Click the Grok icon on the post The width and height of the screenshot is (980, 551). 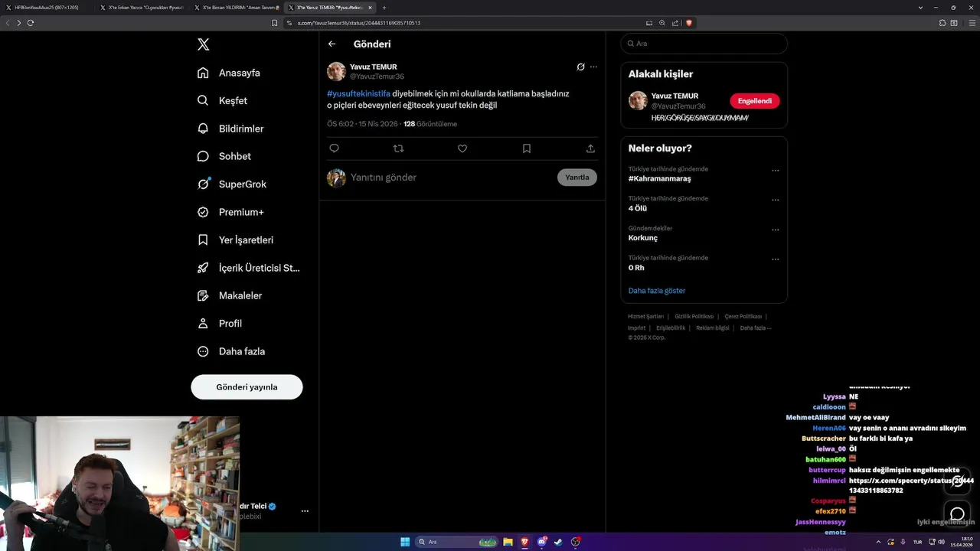click(x=580, y=67)
